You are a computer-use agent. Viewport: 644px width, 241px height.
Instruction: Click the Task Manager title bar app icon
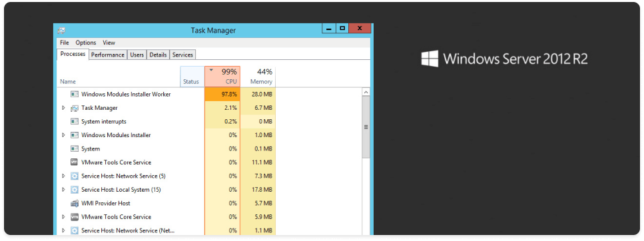coord(61,31)
